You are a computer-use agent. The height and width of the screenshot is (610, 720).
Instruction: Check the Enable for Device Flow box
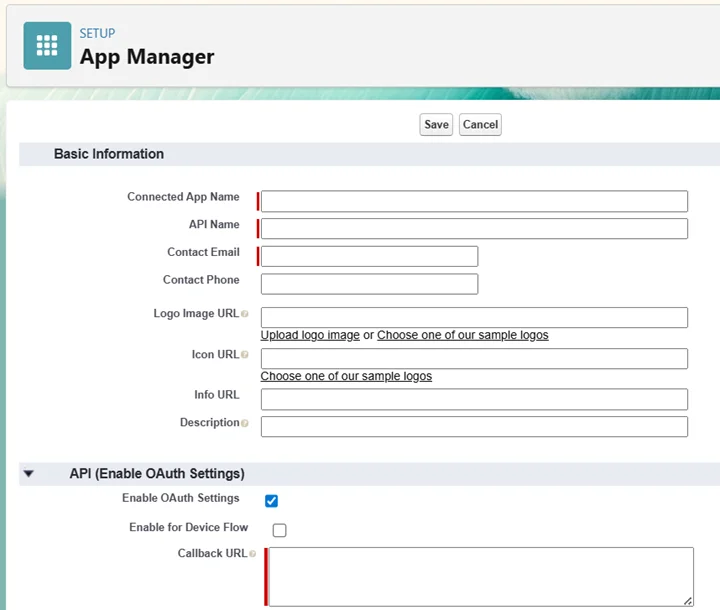(279, 530)
